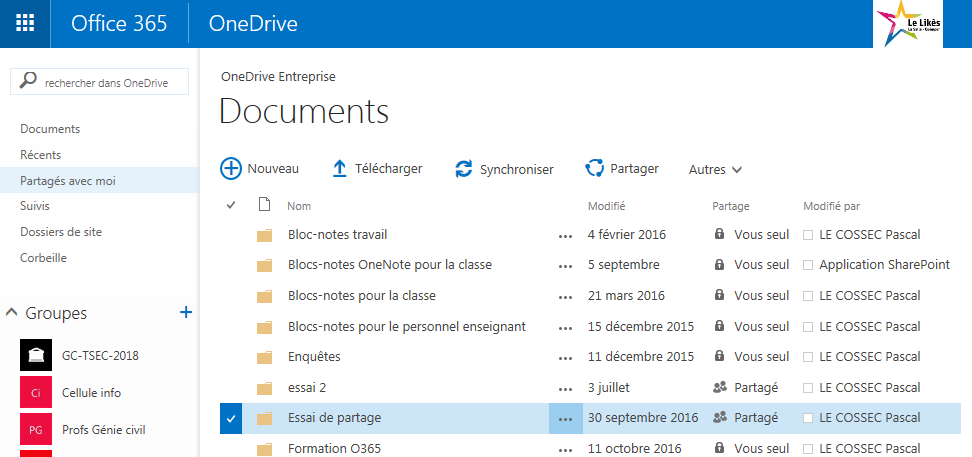Image resolution: width=972 pixels, height=457 pixels.
Task: Collapse the Groupes section chevron
Action: [x=11, y=313]
